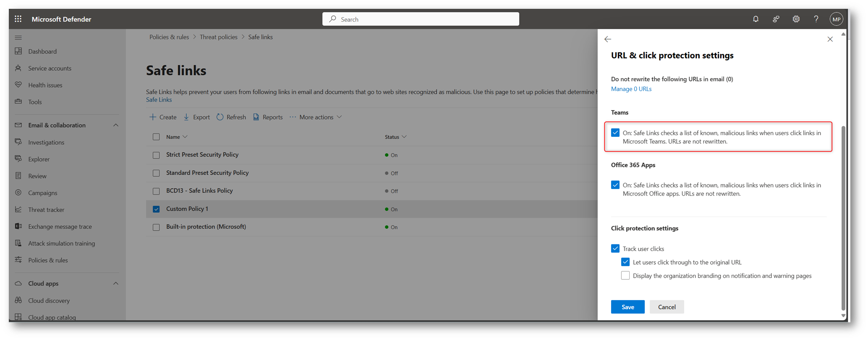This screenshot has height=340, width=868.
Task: Click the Threat tracker chart icon
Action: (18, 209)
